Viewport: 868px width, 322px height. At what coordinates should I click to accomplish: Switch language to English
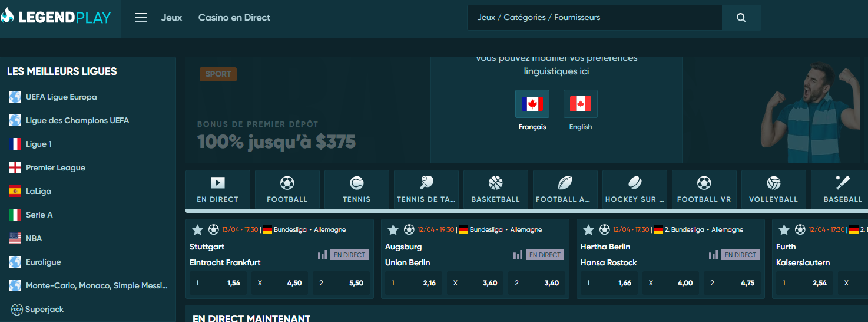click(x=580, y=104)
